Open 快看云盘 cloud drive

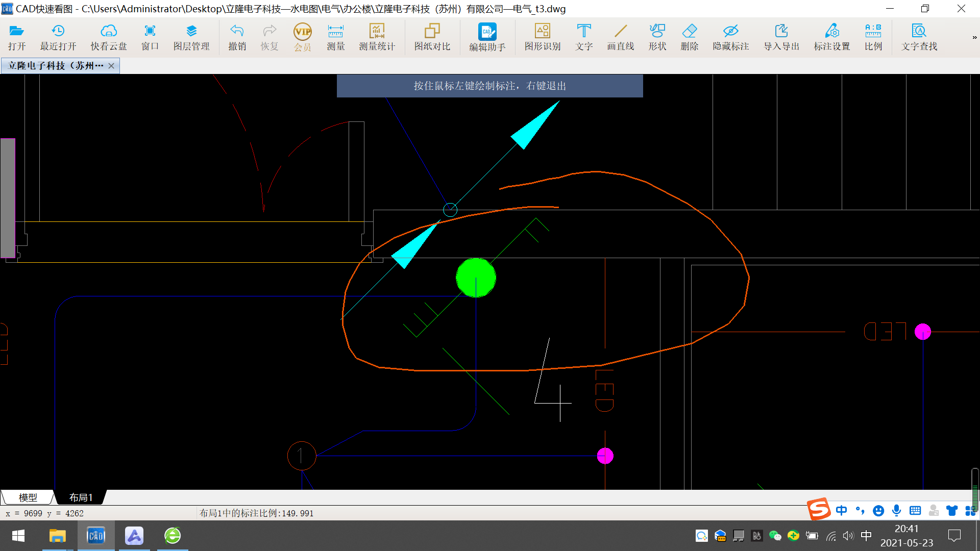pos(109,37)
